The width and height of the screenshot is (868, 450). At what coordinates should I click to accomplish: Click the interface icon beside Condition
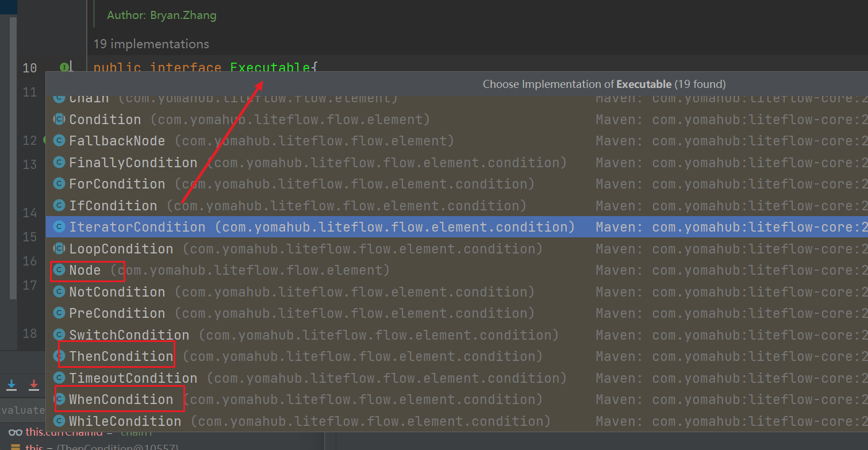pos(59,119)
